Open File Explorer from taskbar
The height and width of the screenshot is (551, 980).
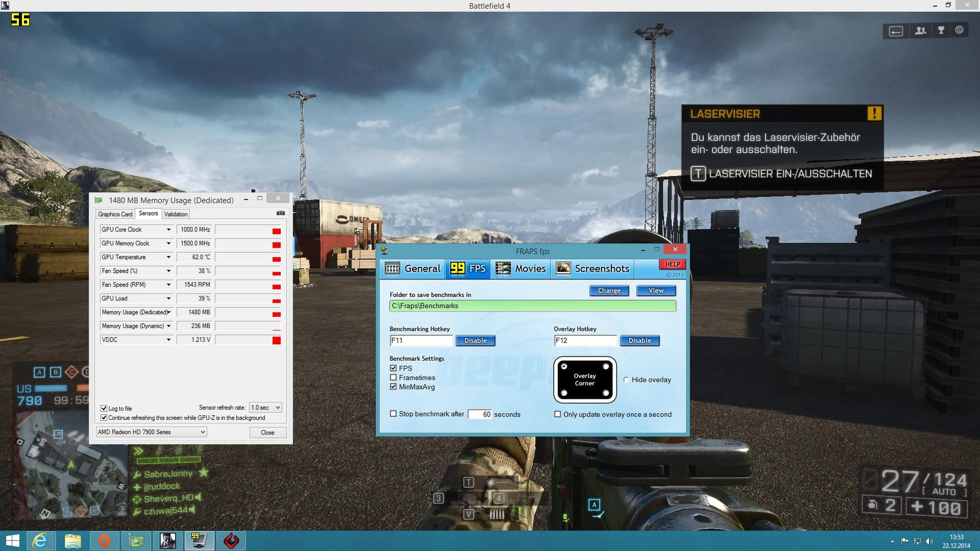click(73, 541)
